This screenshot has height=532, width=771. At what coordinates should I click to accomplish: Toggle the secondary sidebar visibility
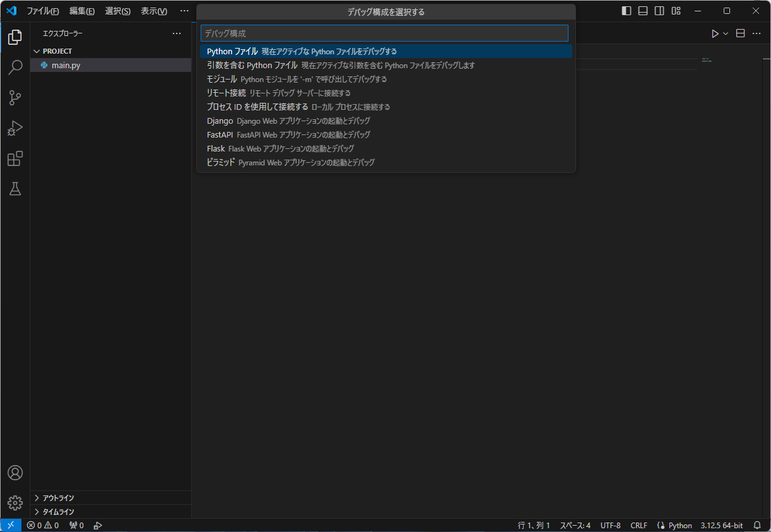pyautogui.click(x=659, y=11)
